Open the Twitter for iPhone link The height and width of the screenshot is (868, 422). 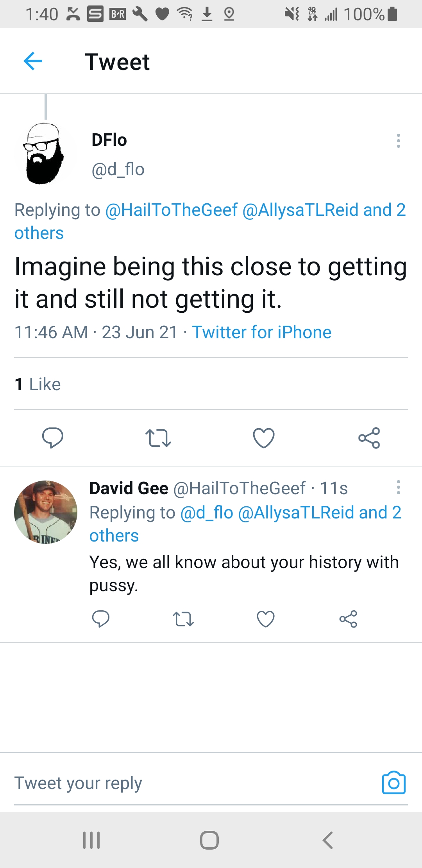[x=261, y=332]
